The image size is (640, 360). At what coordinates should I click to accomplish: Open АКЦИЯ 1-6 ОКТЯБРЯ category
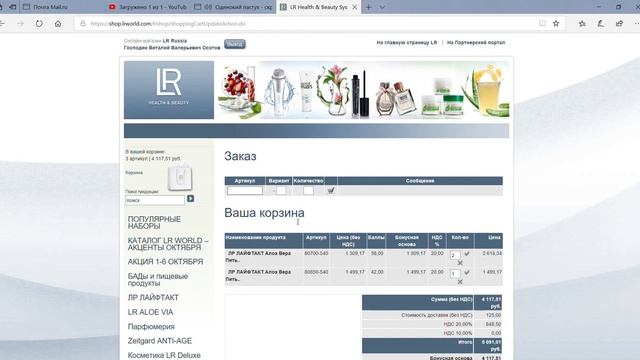click(x=165, y=262)
